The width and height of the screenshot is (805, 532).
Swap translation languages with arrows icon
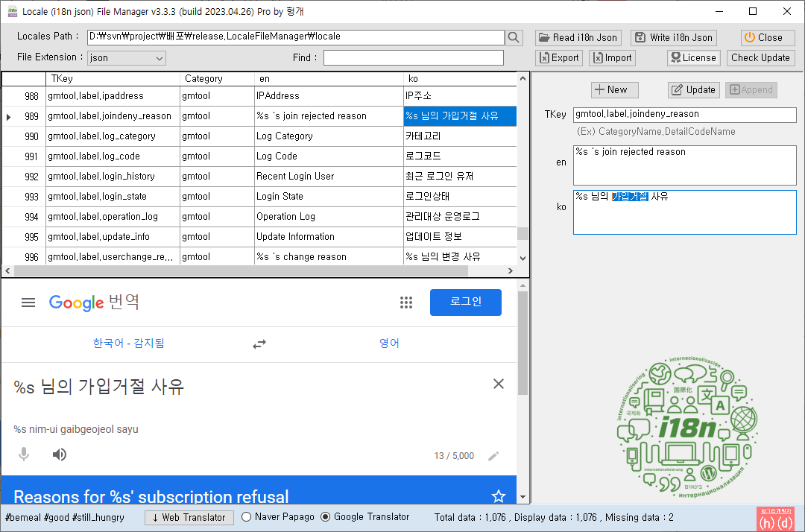point(259,343)
